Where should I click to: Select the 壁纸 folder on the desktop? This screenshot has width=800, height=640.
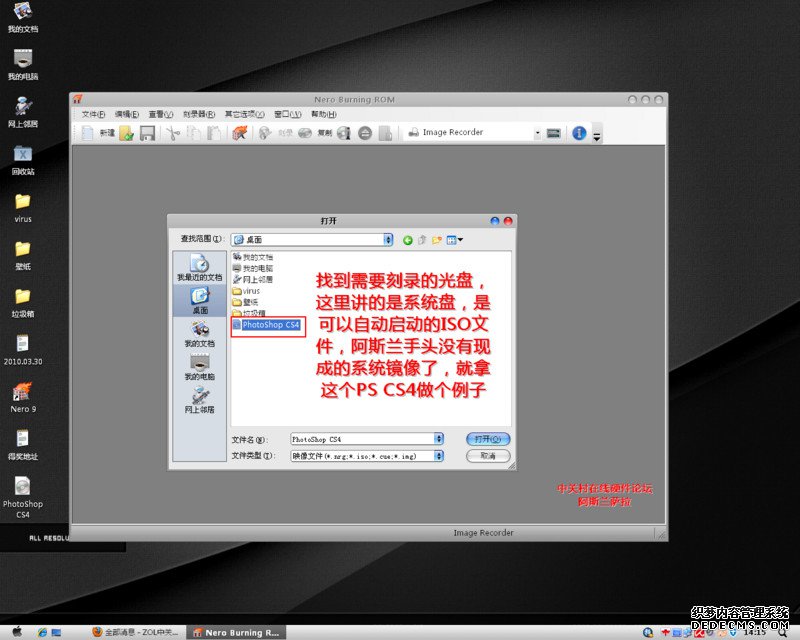[23, 255]
